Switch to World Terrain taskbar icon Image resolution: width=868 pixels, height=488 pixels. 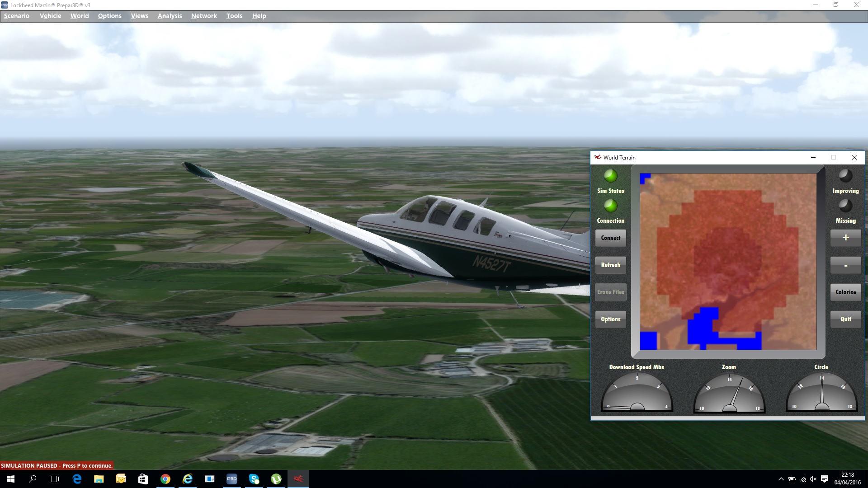tap(298, 479)
